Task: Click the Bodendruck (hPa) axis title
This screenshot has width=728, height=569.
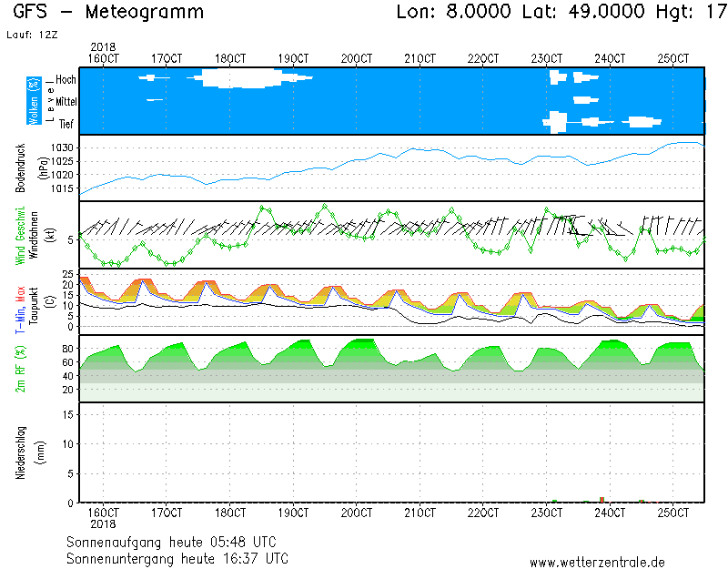Action: [20, 168]
